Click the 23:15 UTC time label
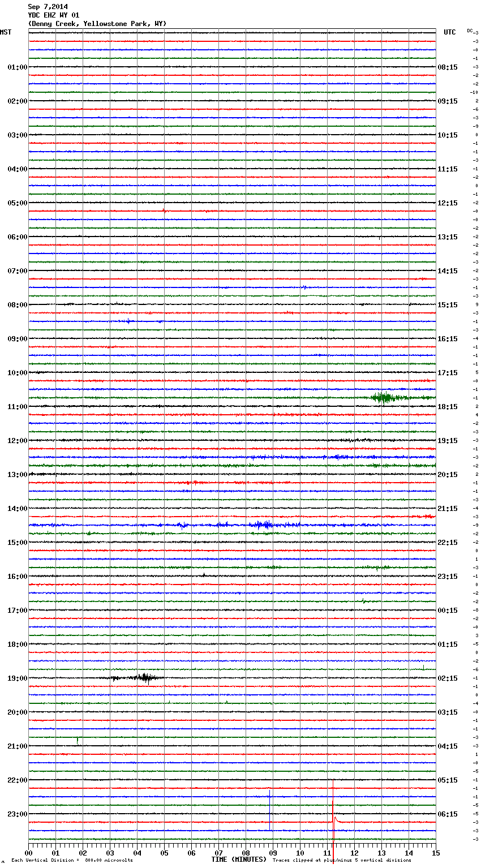The width and height of the screenshot is (481, 868). tap(448, 577)
